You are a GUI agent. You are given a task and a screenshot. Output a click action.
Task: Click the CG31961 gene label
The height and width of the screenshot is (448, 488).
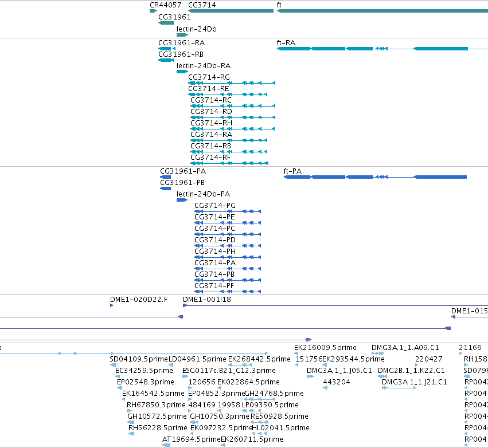click(174, 17)
